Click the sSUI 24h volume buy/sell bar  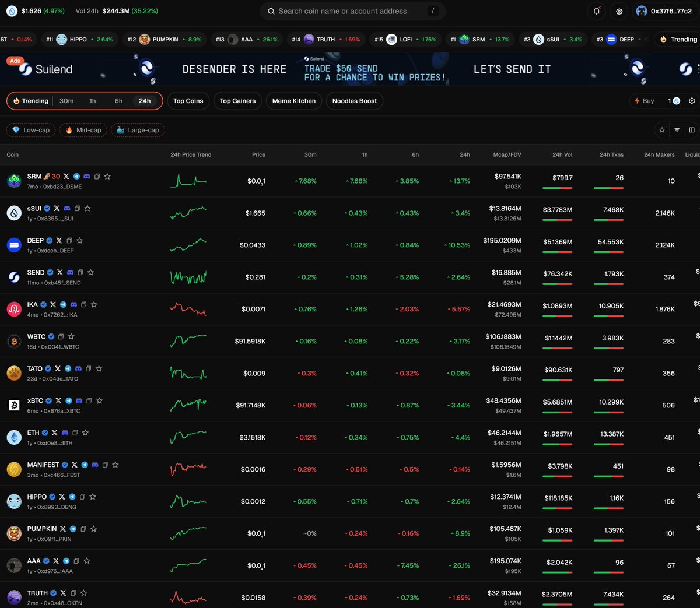click(558, 220)
